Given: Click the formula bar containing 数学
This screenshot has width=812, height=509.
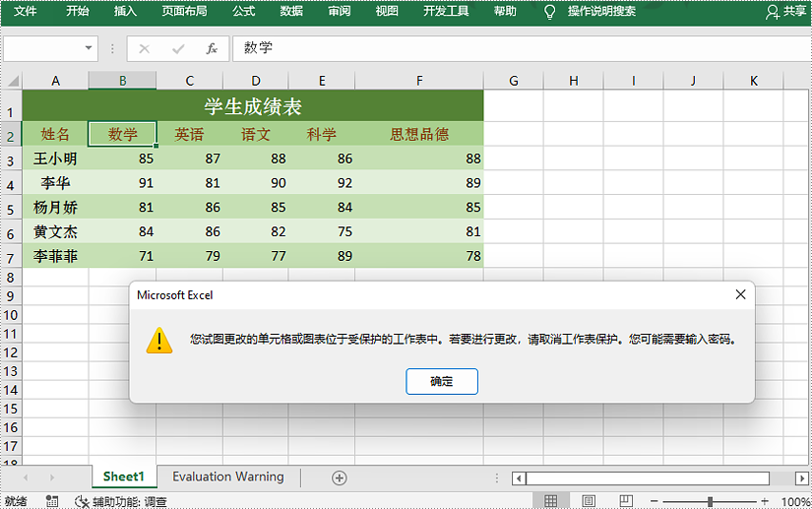Looking at the screenshot, I should pos(522,48).
